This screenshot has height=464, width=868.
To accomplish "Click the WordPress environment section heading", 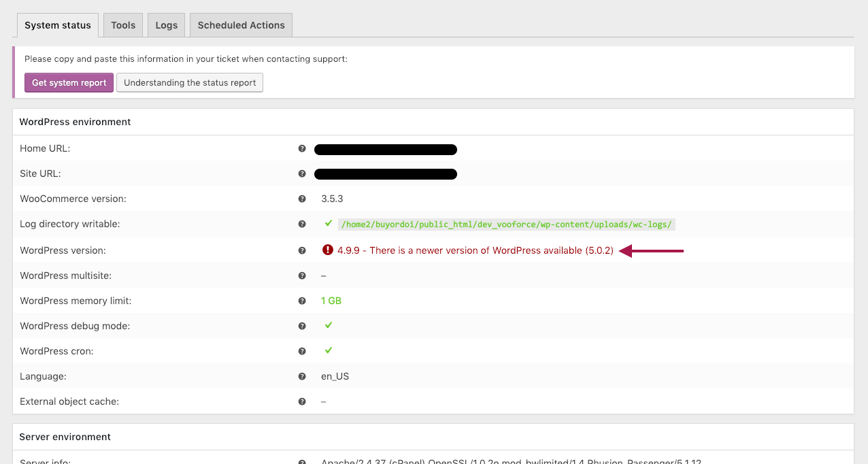I will pyautogui.click(x=75, y=122).
